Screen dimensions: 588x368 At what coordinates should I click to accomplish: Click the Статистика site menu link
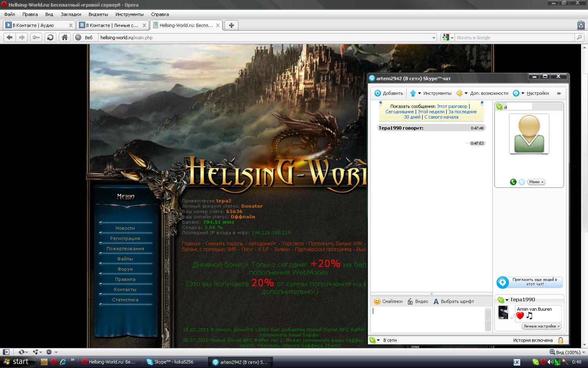[x=125, y=300]
